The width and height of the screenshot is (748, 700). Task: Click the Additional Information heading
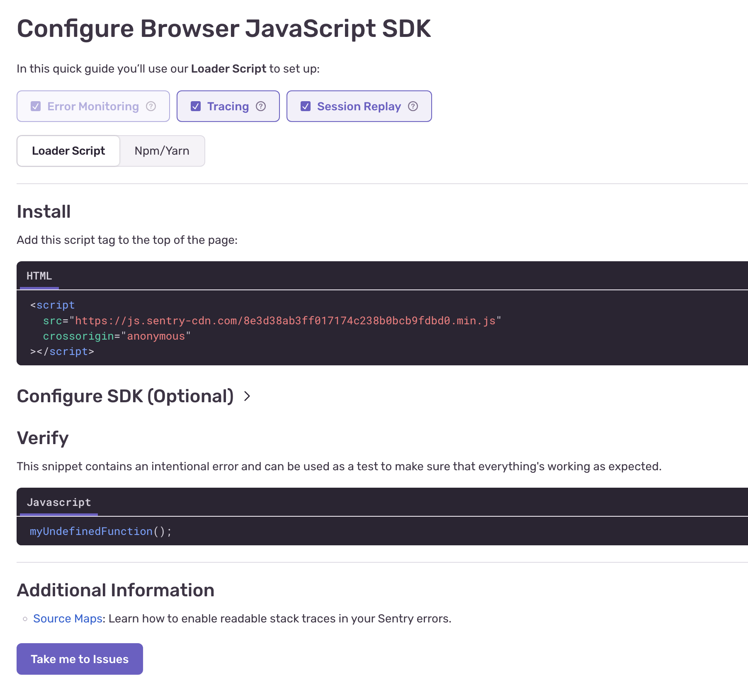115,590
